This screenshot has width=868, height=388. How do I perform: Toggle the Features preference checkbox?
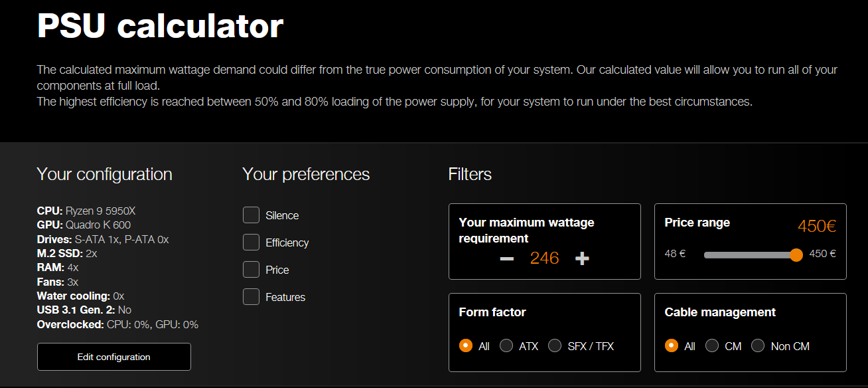tap(251, 297)
